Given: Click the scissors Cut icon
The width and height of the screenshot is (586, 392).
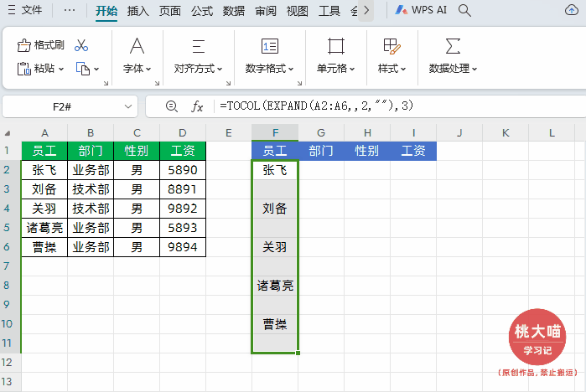Looking at the screenshot, I should (x=81, y=45).
